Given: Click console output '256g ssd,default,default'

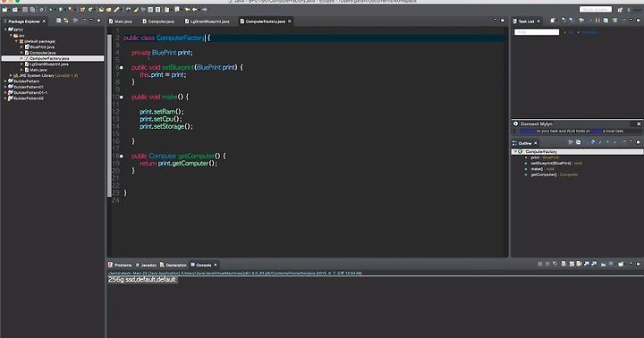Looking at the screenshot, I should pos(142,280).
